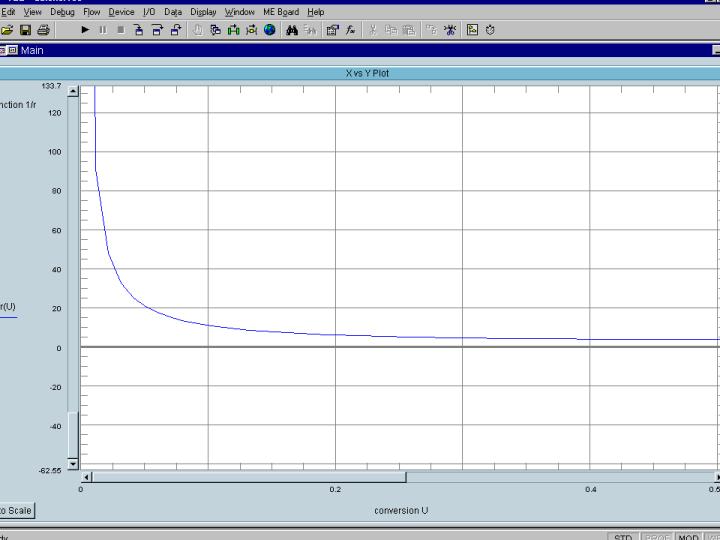Print using the printer toolbar icon

coord(43,30)
